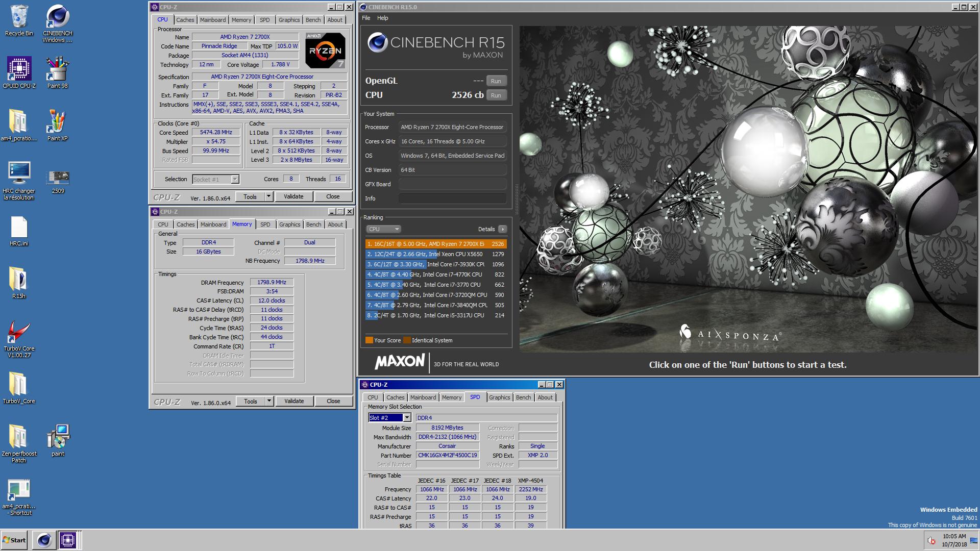Select ranking row Intel Core i7-3770

[436, 285]
